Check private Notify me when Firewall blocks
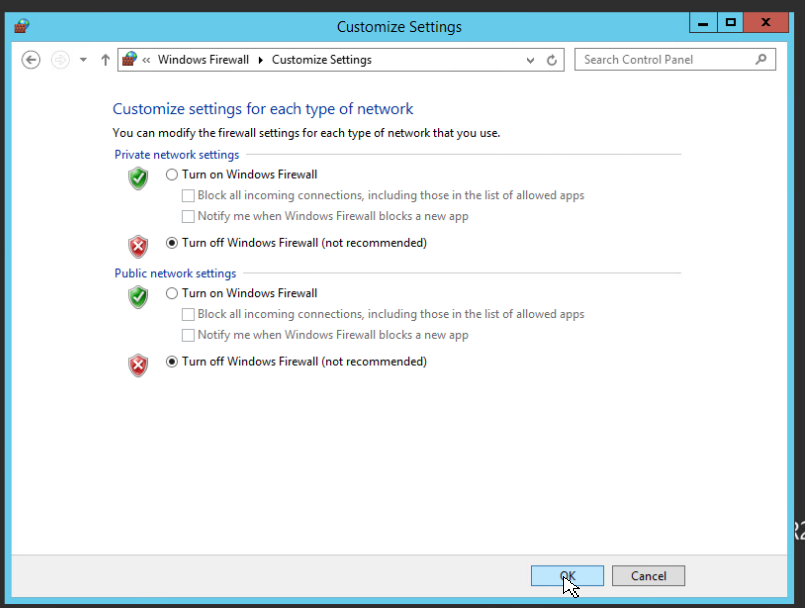 [188, 216]
